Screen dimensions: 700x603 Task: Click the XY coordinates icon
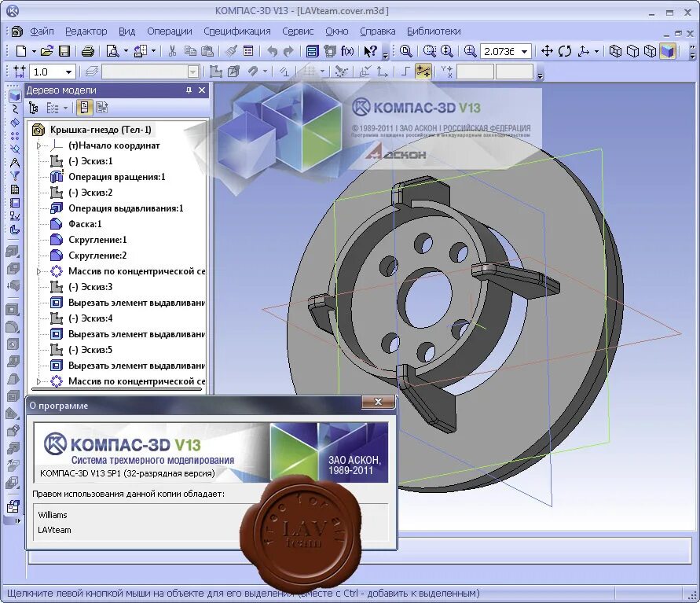click(446, 72)
